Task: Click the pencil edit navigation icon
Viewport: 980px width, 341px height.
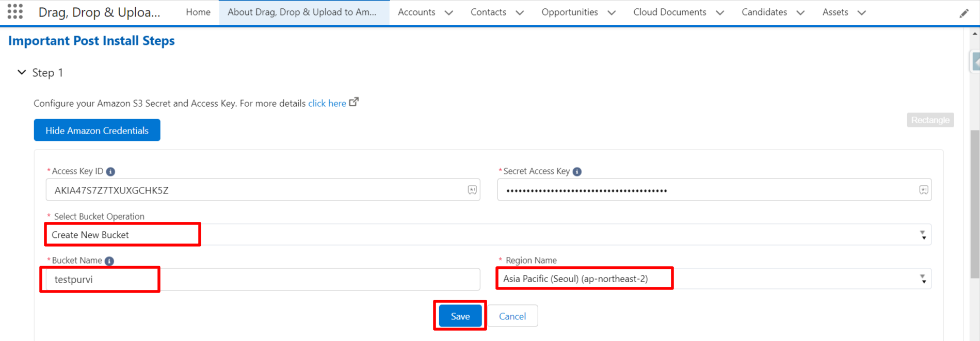Action: [964, 13]
